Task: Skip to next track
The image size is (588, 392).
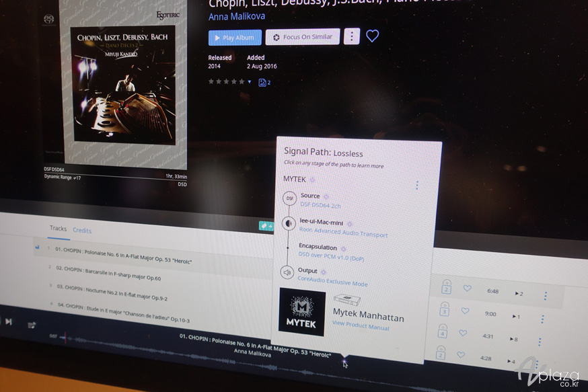Action: pyautogui.click(x=9, y=321)
